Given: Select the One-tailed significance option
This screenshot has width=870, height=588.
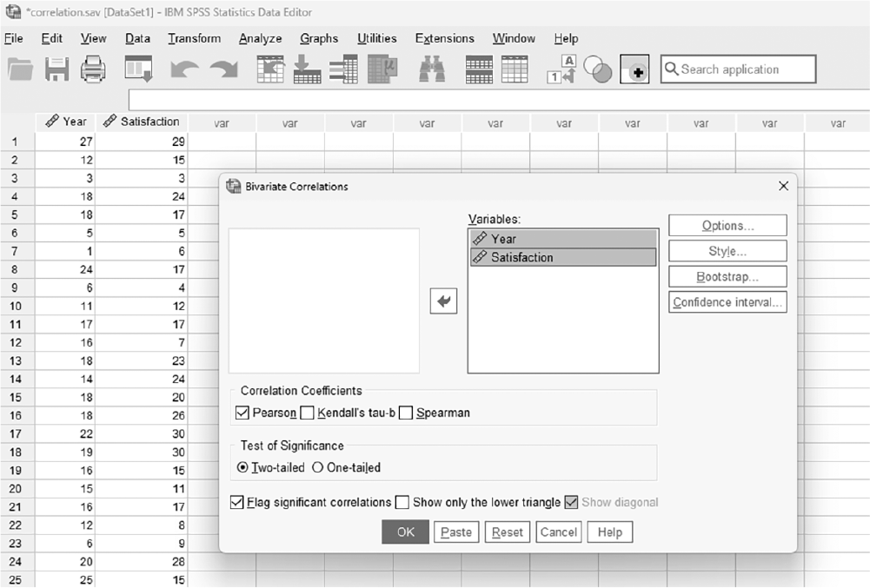Looking at the screenshot, I should [x=317, y=467].
